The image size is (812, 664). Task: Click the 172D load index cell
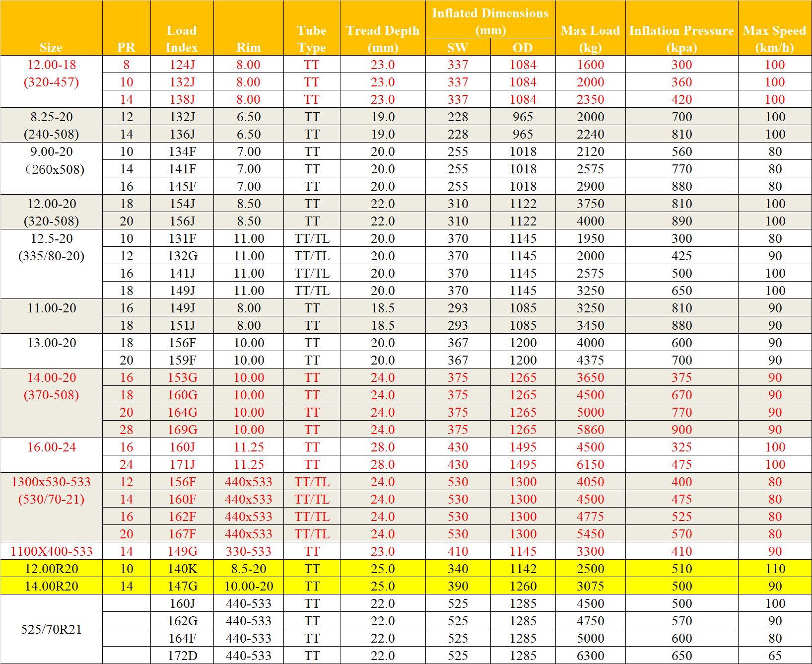[x=182, y=656]
